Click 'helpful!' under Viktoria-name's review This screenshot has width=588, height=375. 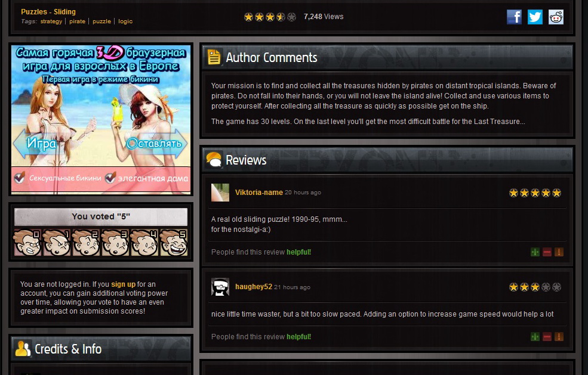[299, 252]
